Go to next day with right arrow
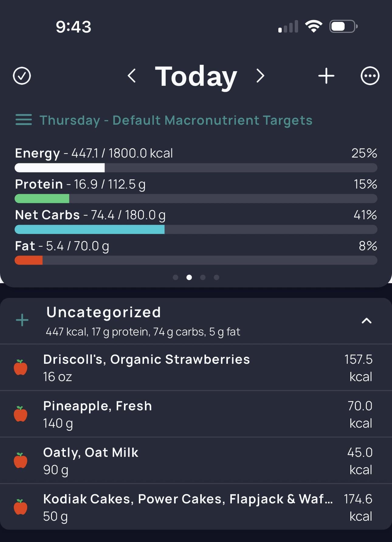Viewport: 392px width, 542px height. tap(260, 76)
